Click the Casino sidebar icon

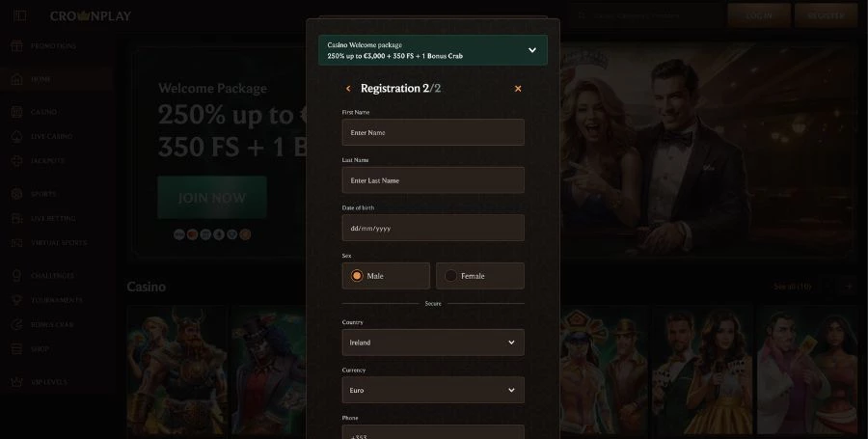click(16, 112)
